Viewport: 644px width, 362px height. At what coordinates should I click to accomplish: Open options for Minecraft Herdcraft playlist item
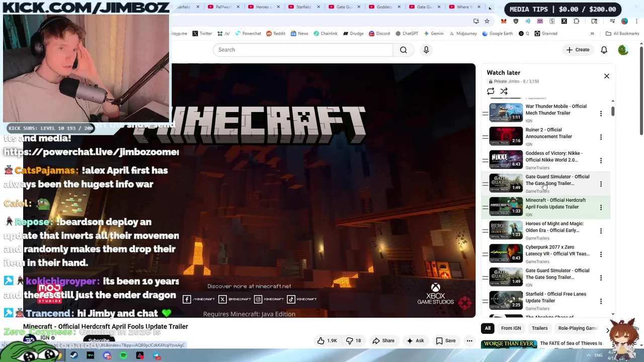601,207
